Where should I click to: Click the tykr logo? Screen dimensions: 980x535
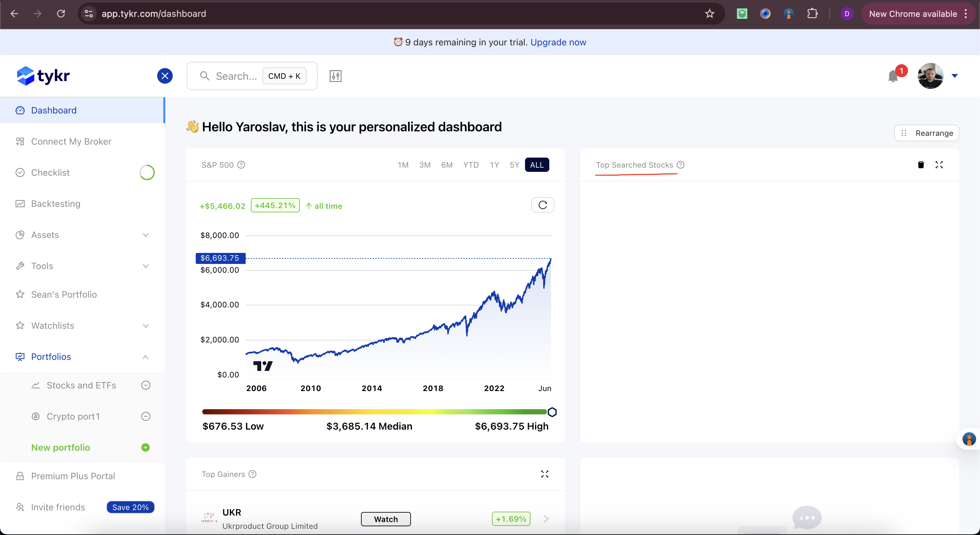(43, 76)
